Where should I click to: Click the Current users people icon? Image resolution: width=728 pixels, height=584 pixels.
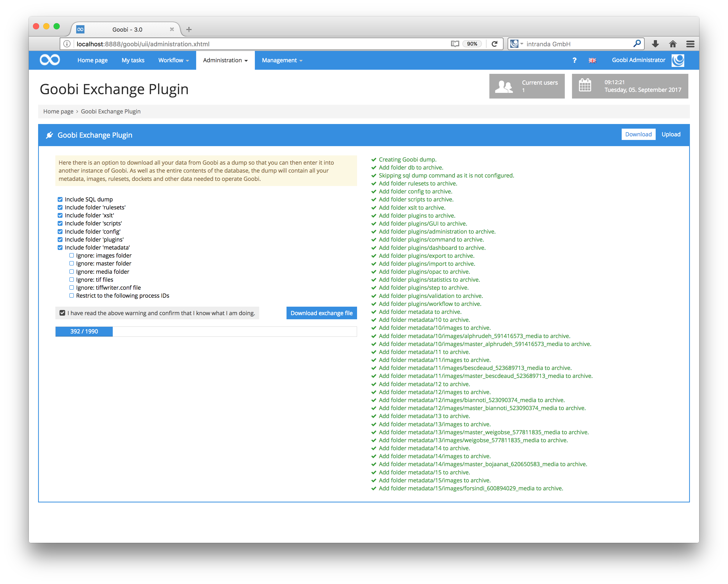tap(504, 86)
